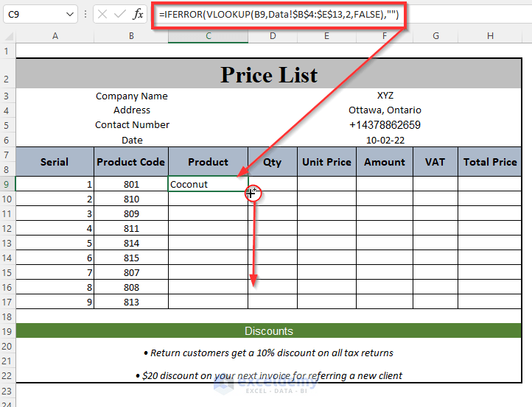Click the +14378862659 phone cell

(385, 124)
